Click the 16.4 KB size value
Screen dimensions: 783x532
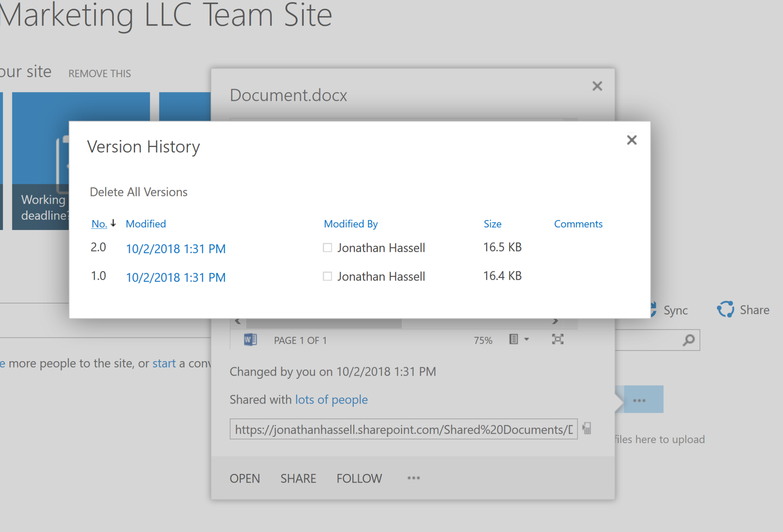pyautogui.click(x=502, y=276)
